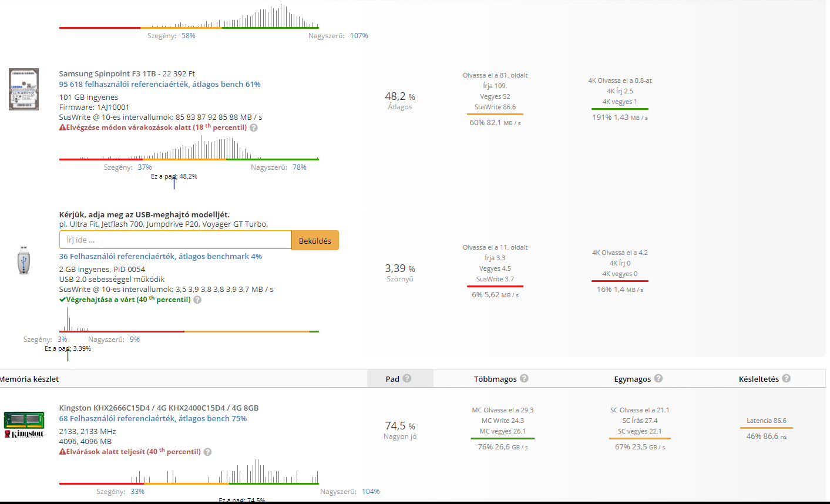Click Kingston poor percentage 33%
Screen dimensions: 830x504
[137, 492]
